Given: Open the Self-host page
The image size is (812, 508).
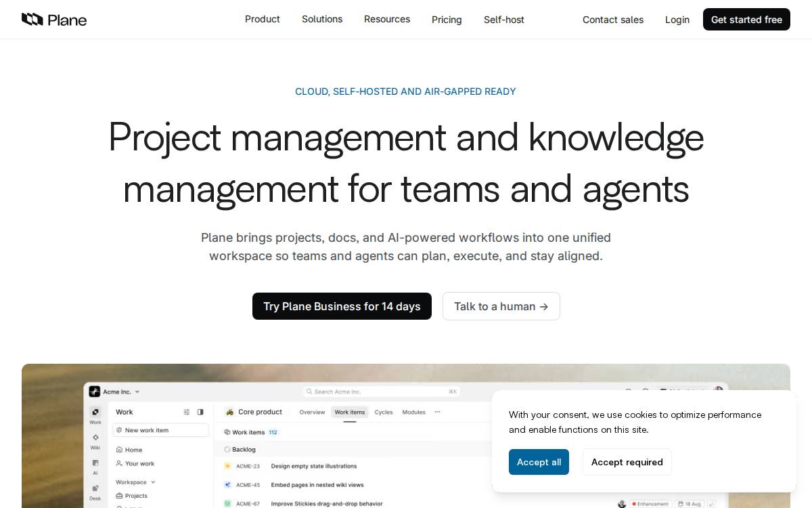Looking at the screenshot, I should [x=504, y=20].
